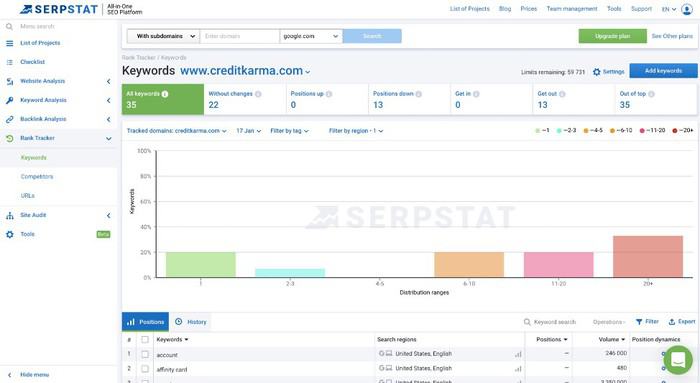
Task: Click the All keywords info icon
Action: (x=165, y=94)
